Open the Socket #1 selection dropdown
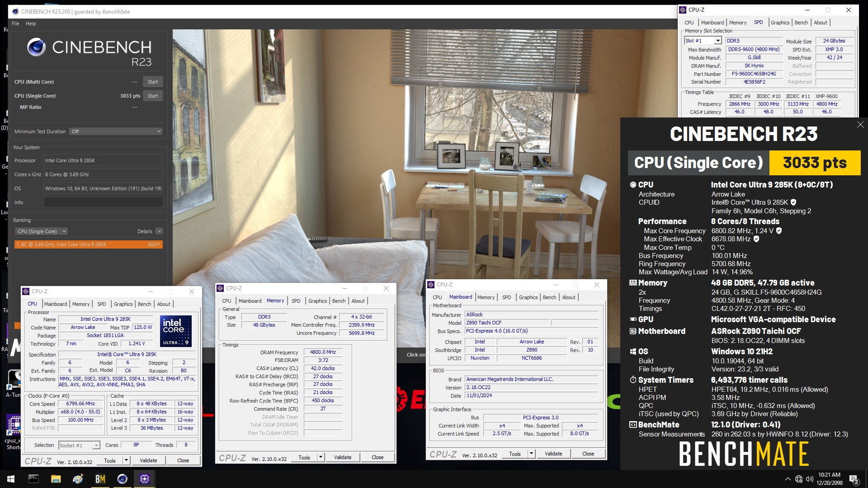This screenshot has width=868, height=488. tap(96, 446)
